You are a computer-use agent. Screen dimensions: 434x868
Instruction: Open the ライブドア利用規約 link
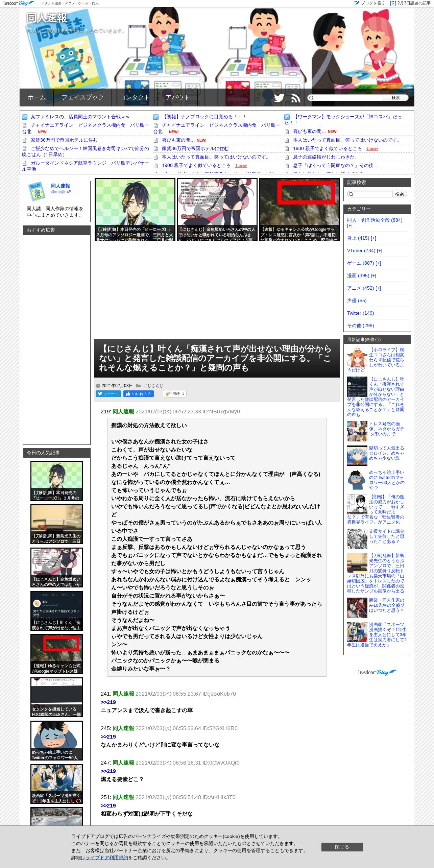(x=107, y=858)
